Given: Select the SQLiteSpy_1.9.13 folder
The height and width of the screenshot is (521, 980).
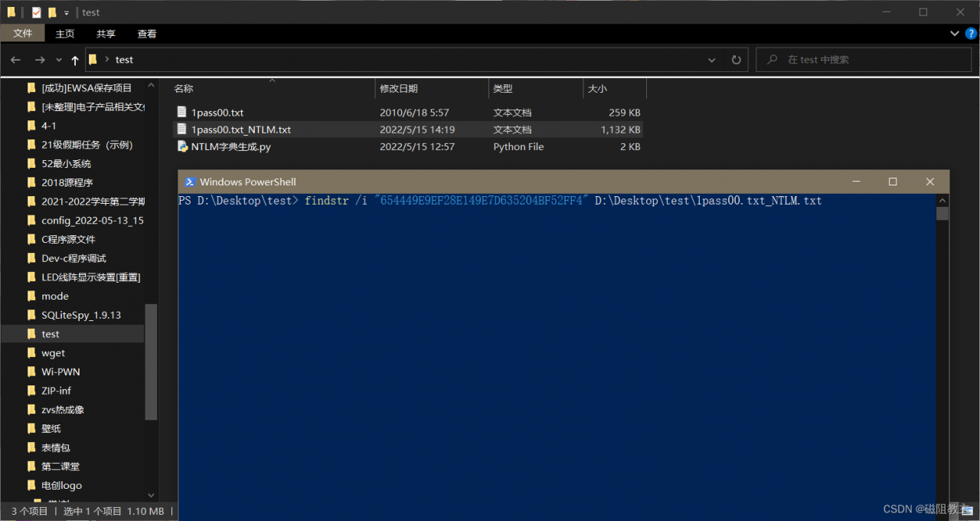Looking at the screenshot, I should click(x=81, y=315).
